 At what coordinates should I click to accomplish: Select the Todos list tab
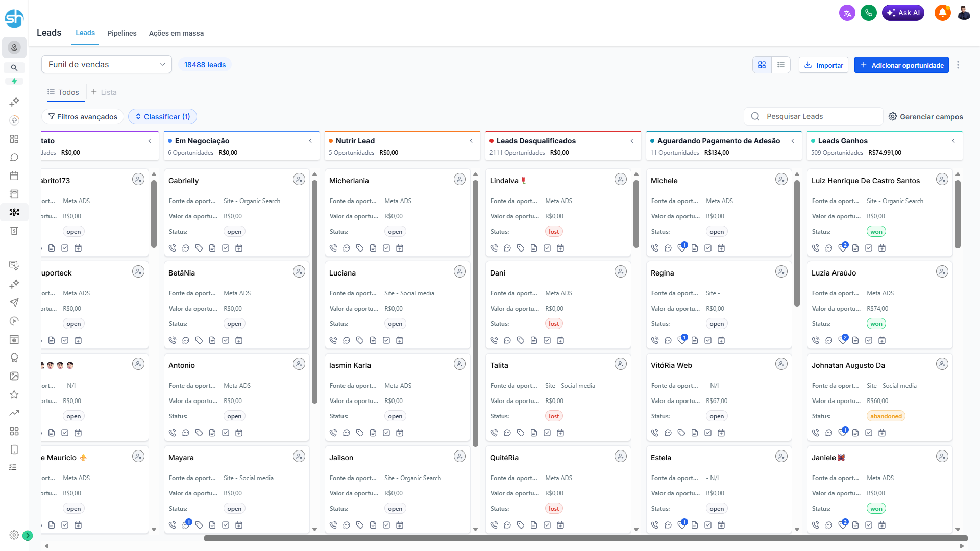click(63, 92)
